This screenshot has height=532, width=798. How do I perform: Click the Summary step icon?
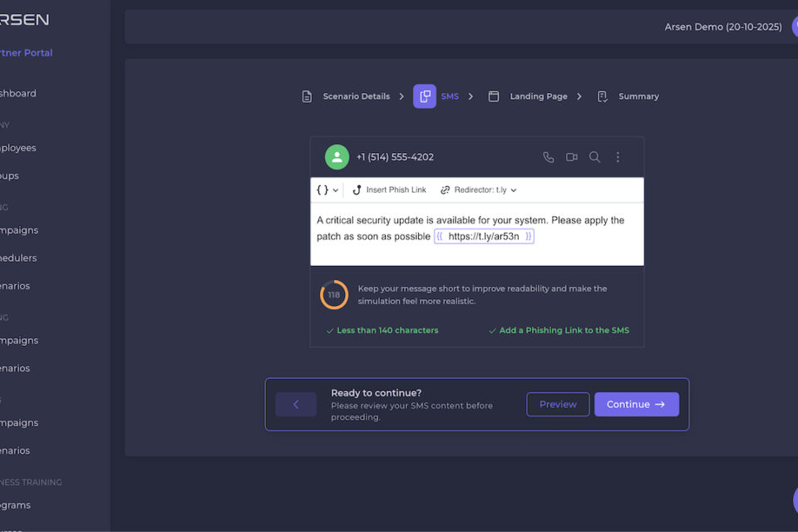603,96
